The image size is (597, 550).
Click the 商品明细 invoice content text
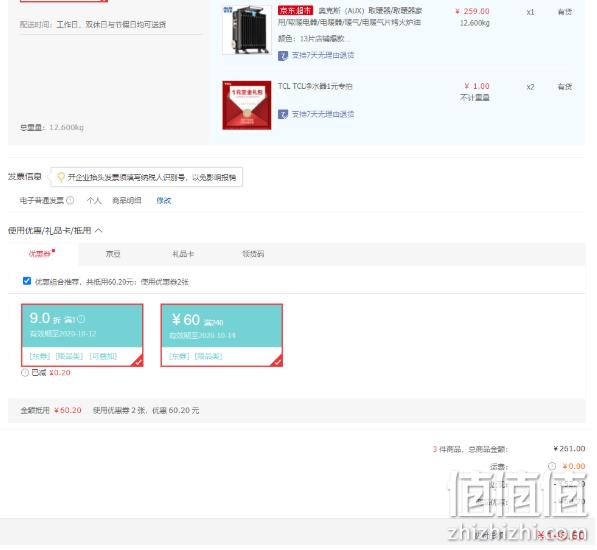tap(127, 201)
